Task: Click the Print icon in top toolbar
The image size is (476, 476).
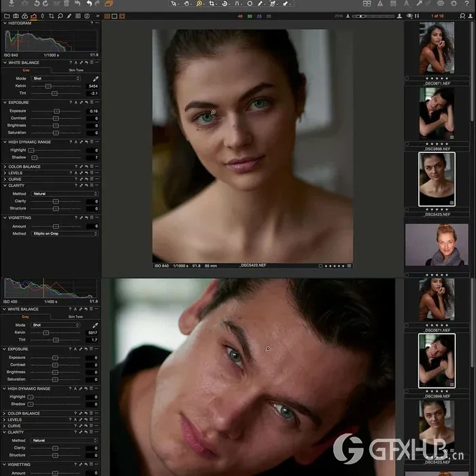Action: click(x=440, y=3)
